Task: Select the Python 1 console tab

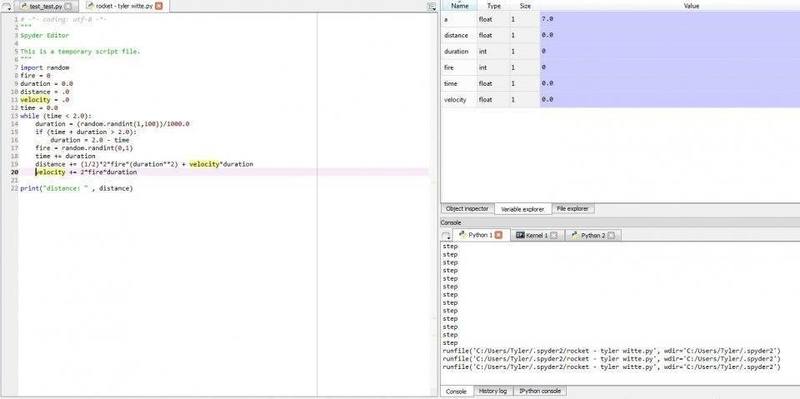Action: point(480,235)
